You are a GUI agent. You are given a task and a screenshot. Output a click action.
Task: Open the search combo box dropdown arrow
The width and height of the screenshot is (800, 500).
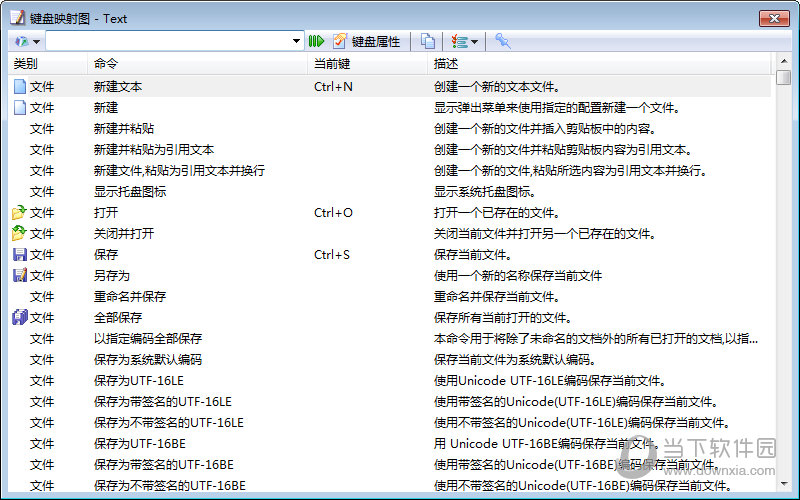(296, 41)
